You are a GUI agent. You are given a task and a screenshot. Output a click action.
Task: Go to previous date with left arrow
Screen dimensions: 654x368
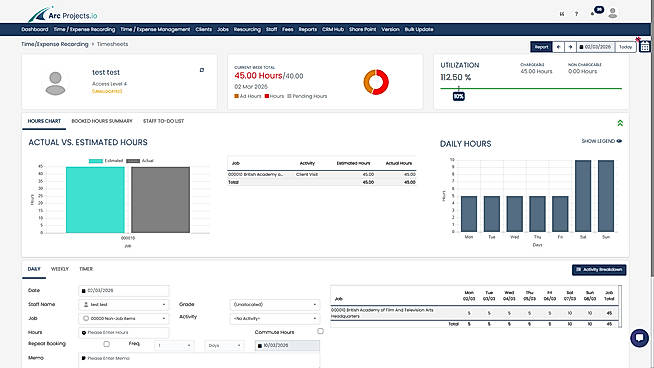[558, 47]
